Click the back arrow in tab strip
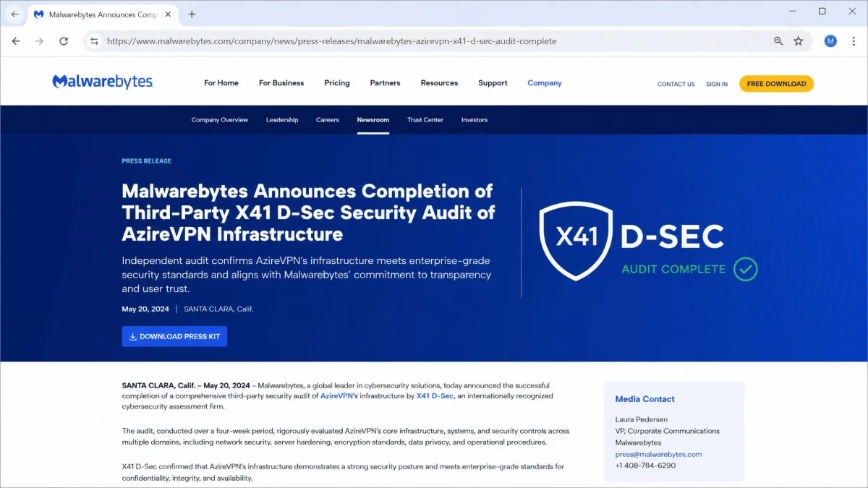 pos(14,14)
